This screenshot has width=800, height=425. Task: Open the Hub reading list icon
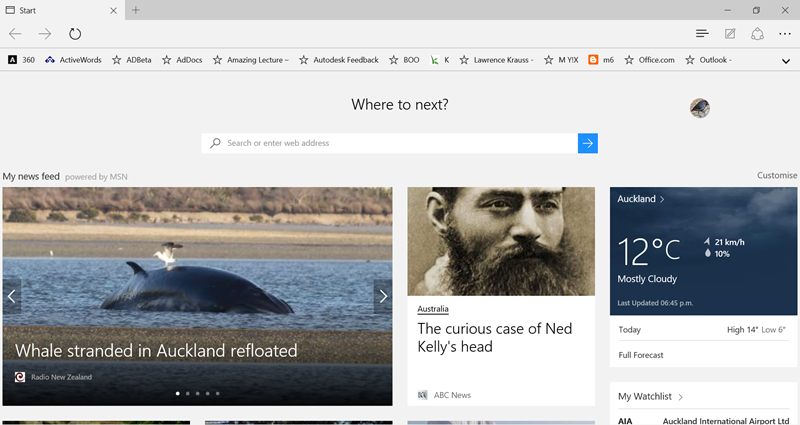click(702, 34)
